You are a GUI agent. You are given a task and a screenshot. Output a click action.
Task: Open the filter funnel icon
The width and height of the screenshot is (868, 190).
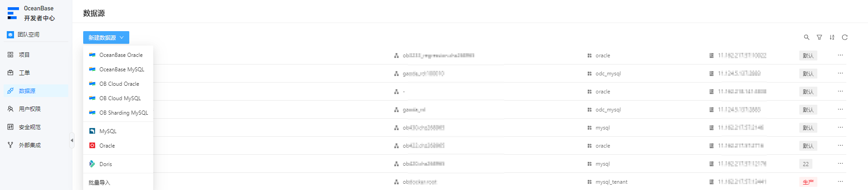click(x=819, y=37)
